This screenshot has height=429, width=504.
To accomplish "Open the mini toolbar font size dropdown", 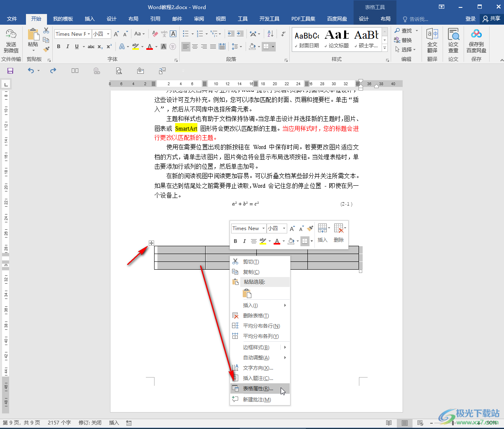I will click(284, 228).
